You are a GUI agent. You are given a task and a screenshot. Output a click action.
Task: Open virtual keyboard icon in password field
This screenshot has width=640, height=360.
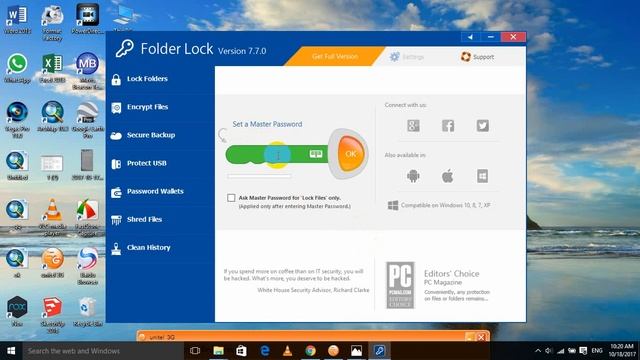point(316,153)
